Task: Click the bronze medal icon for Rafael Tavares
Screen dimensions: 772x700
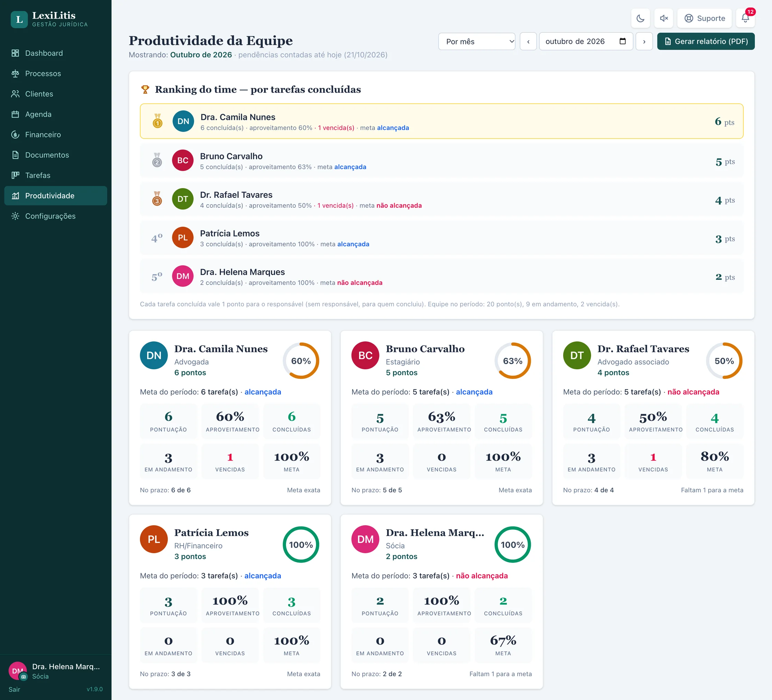Action: pyautogui.click(x=157, y=199)
